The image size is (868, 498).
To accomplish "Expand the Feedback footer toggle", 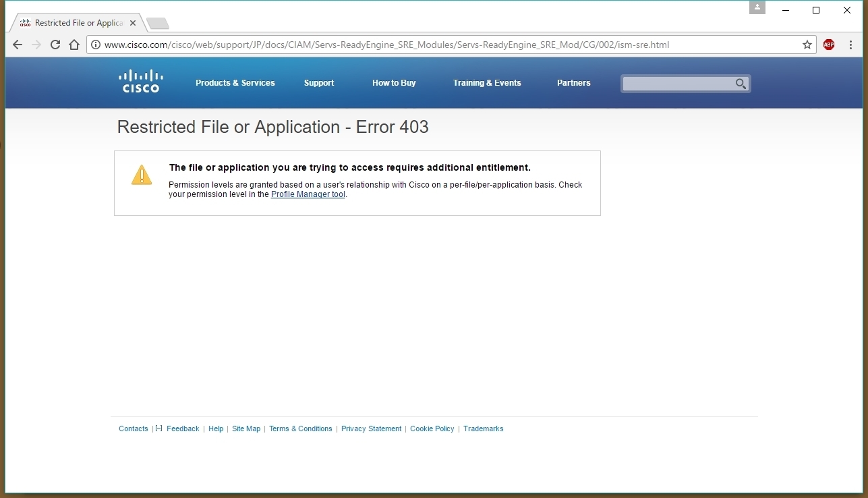I will click(x=159, y=428).
